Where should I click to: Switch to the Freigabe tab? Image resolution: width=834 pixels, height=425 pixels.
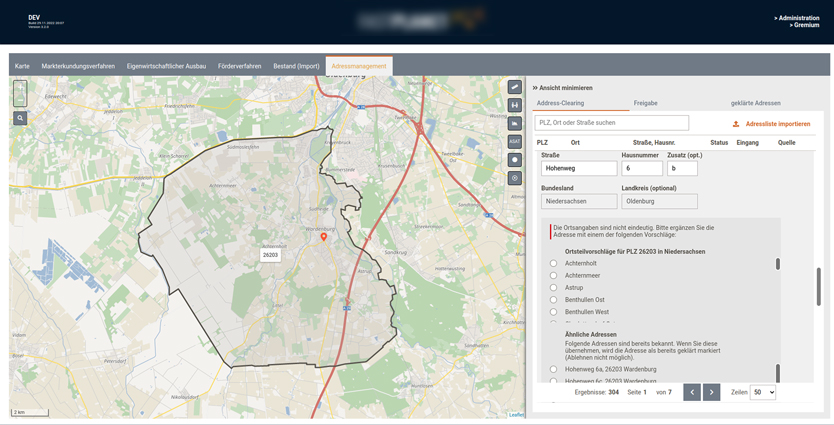click(x=645, y=103)
